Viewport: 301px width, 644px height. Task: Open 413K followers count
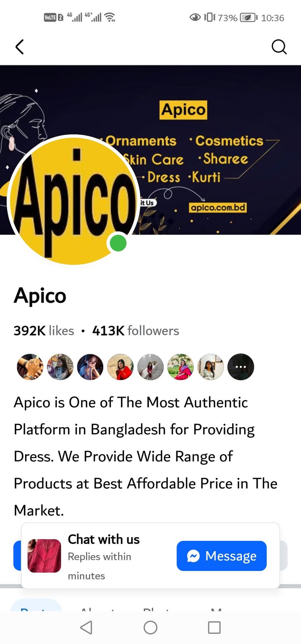135,331
